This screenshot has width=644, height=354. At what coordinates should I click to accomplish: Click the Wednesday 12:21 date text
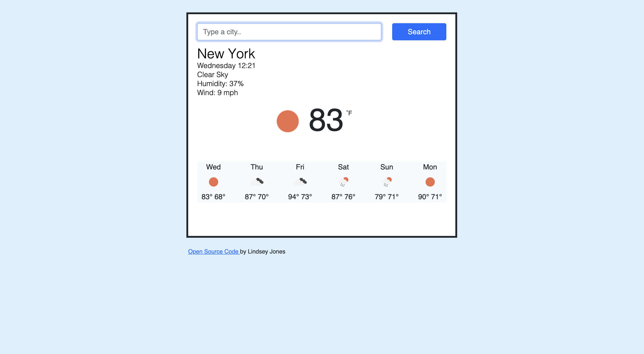click(x=226, y=66)
